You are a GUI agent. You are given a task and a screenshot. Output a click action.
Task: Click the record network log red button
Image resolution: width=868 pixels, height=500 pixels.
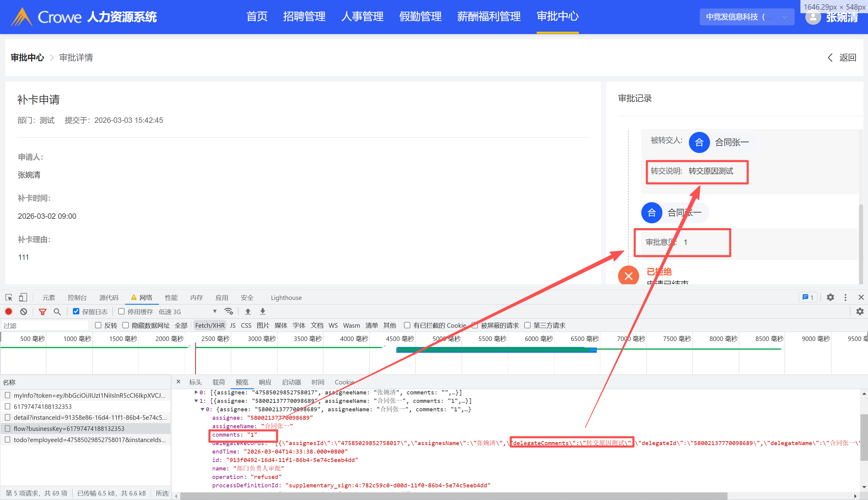tap(8, 311)
